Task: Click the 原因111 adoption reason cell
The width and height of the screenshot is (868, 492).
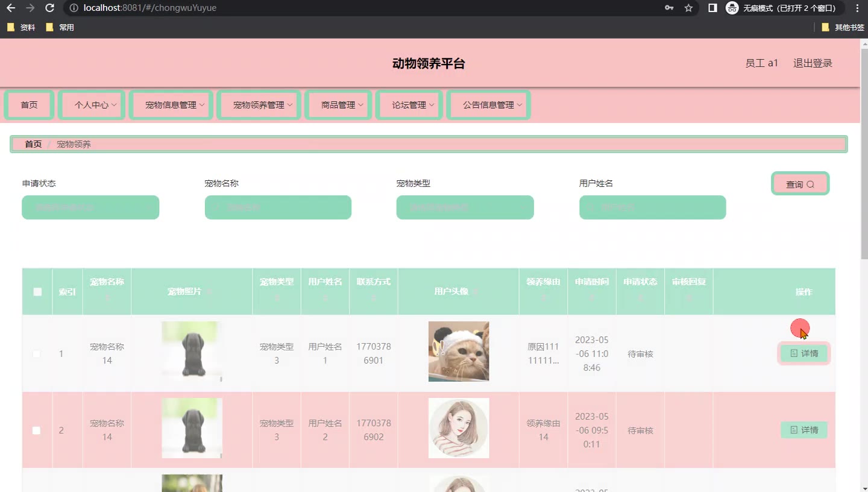Action: pyautogui.click(x=543, y=354)
